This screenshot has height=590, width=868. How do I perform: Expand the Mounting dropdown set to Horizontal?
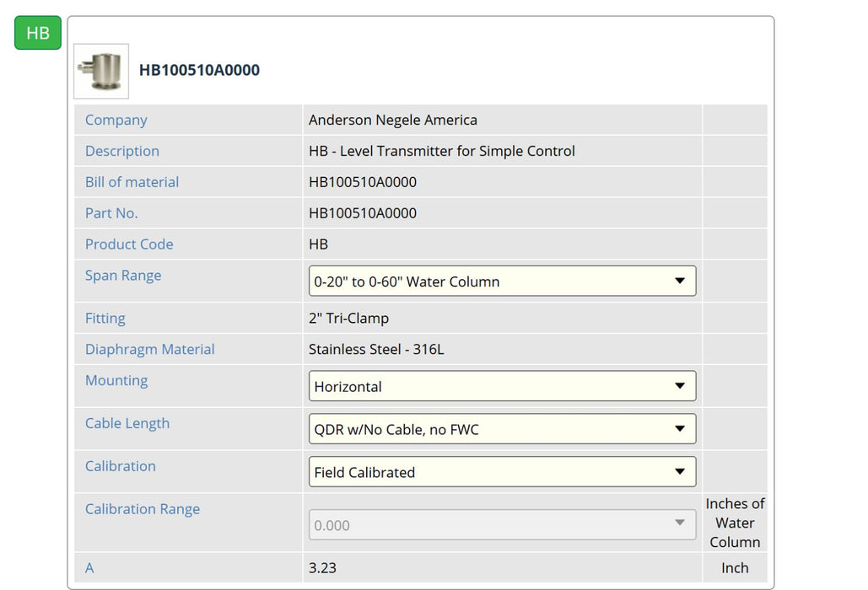[x=502, y=387]
